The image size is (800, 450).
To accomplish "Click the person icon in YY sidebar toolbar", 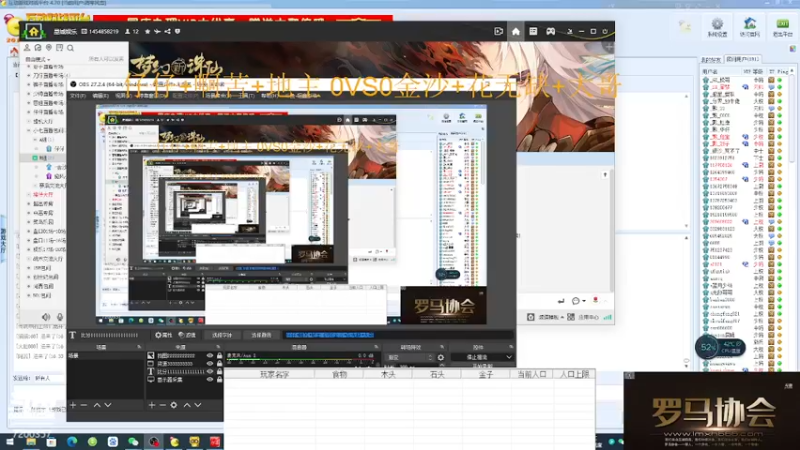I will tap(27, 47).
